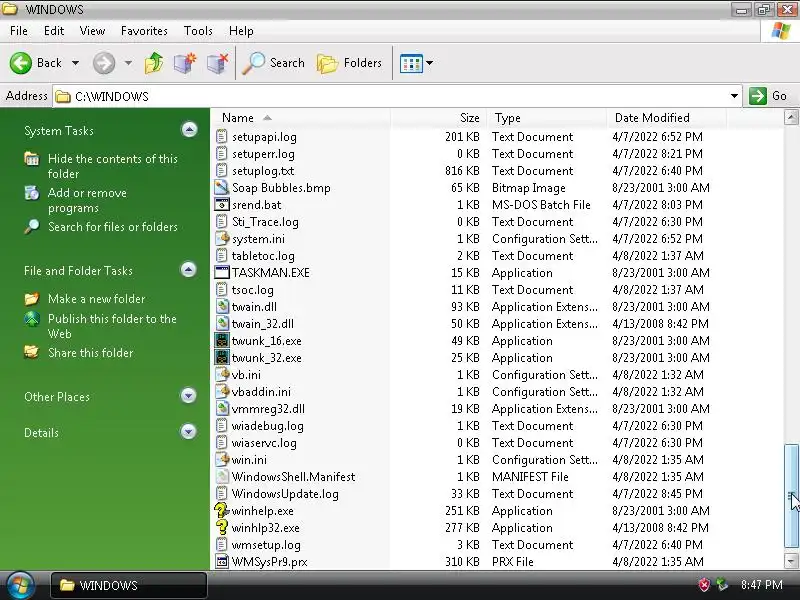Go up one folder level
This screenshot has width=800, height=600.
click(154, 63)
